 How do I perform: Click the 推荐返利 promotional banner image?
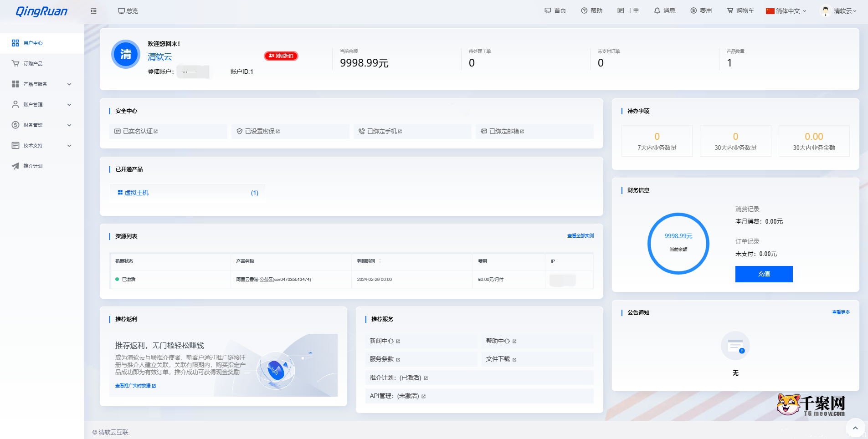point(223,365)
